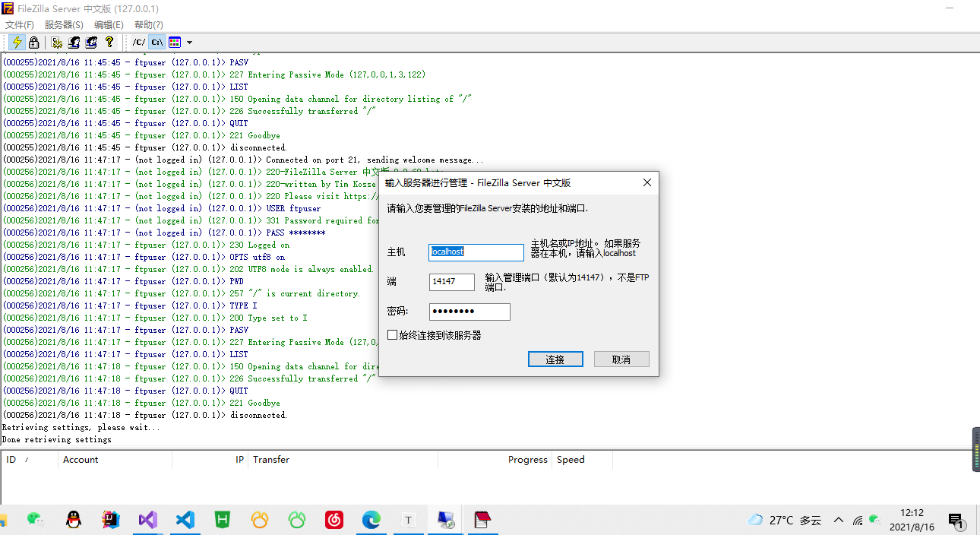The width and height of the screenshot is (980, 535).
Task: Open blue Visual Studio Code from the taskbar
Action: pos(185,521)
